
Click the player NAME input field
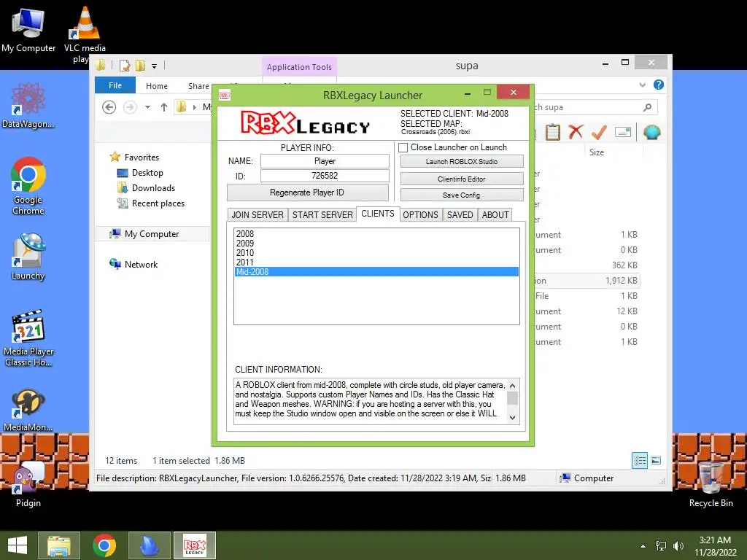pyautogui.click(x=325, y=161)
